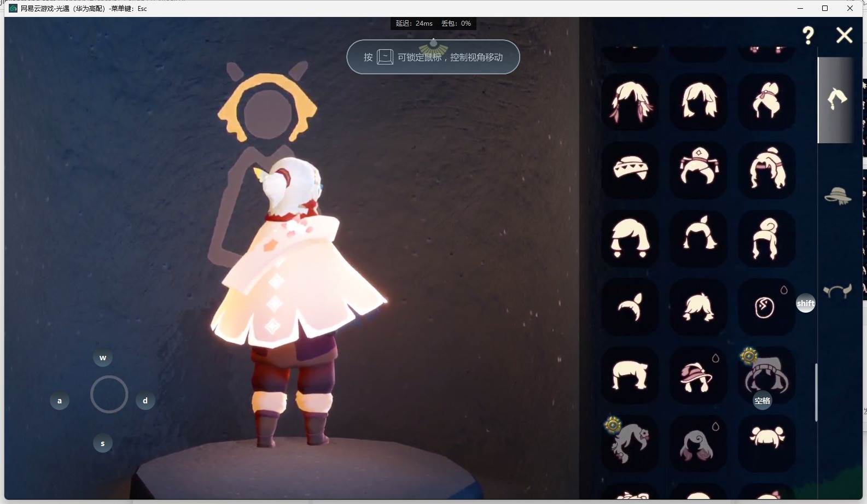Choose the fluffy spiky short hairstyle

(x=699, y=307)
